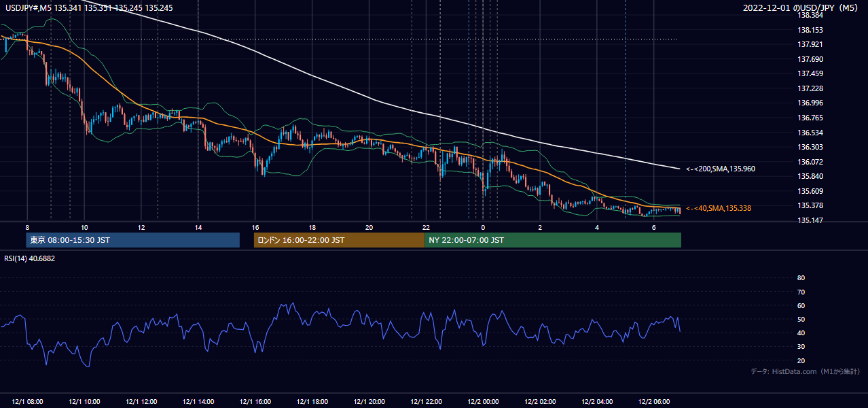
Task: Click the 12/2 06:00 date label
Action: click(653, 402)
